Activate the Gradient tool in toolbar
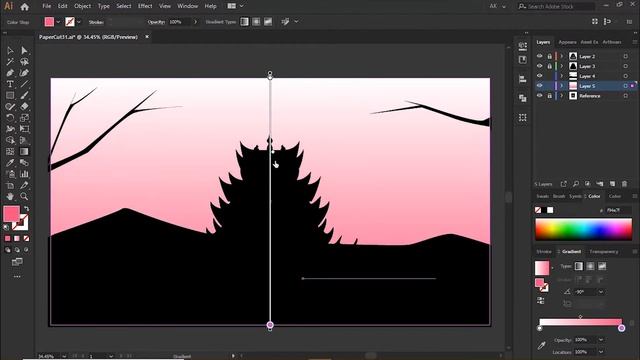 24,151
